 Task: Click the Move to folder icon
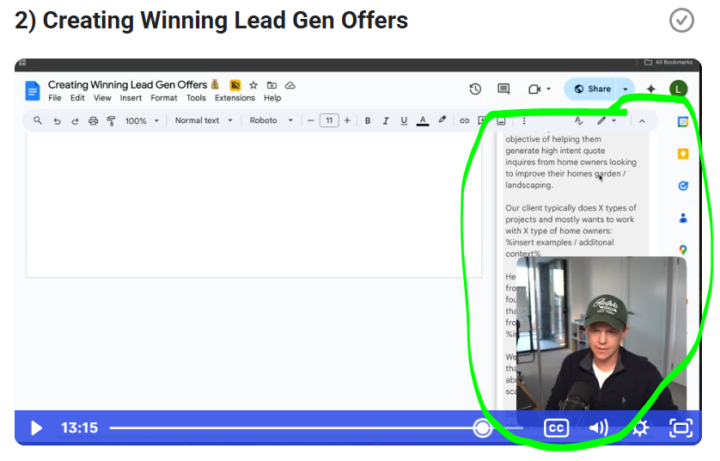coord(272,85)
